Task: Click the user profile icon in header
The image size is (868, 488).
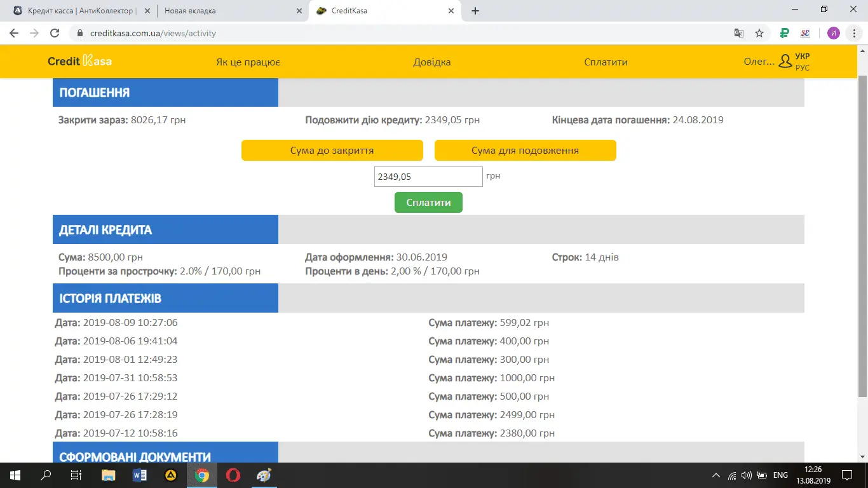Action: (785, 62)
